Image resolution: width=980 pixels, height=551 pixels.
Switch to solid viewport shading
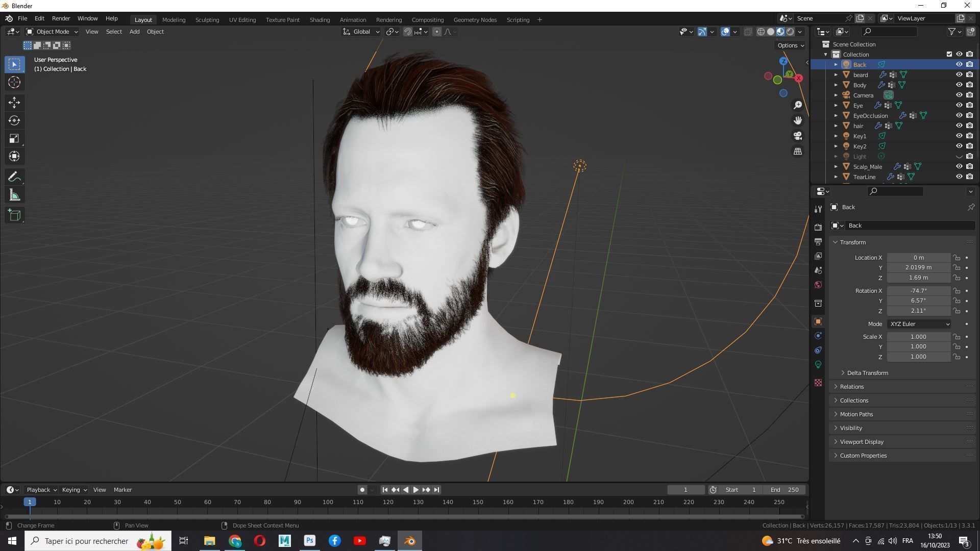point(771,32)
